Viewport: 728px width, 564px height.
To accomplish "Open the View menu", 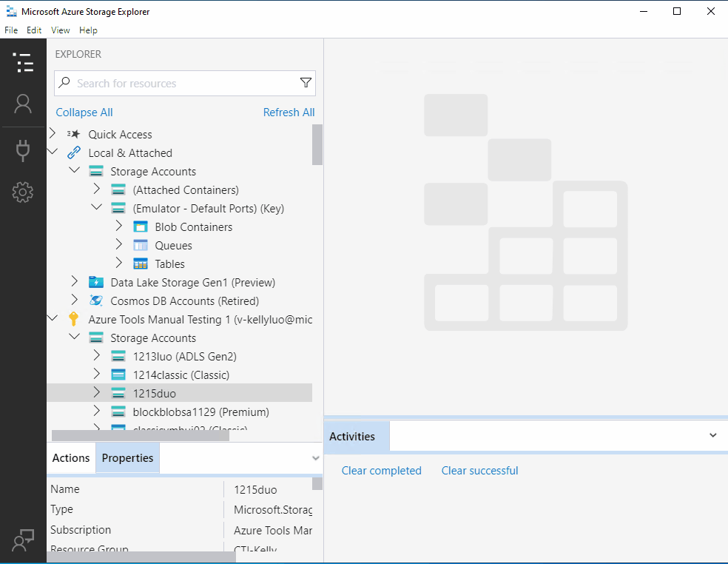I will click(x=61, y=30).
